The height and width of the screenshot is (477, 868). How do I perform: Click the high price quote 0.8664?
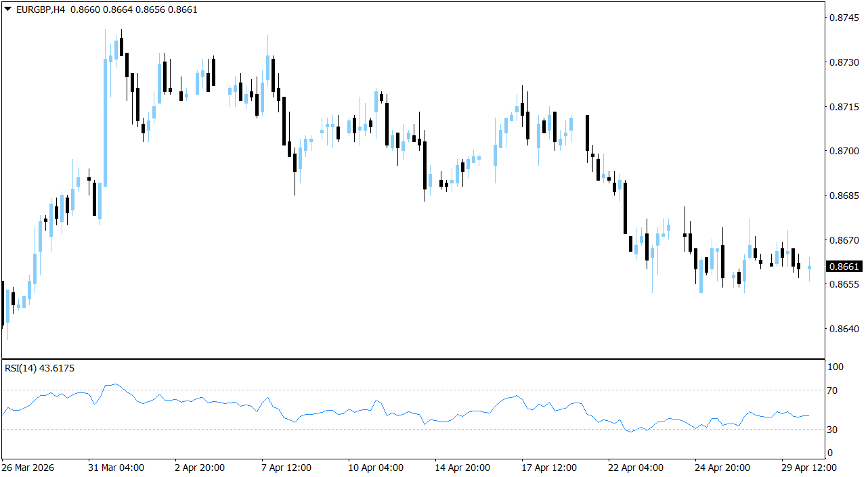tap(119, 11)
